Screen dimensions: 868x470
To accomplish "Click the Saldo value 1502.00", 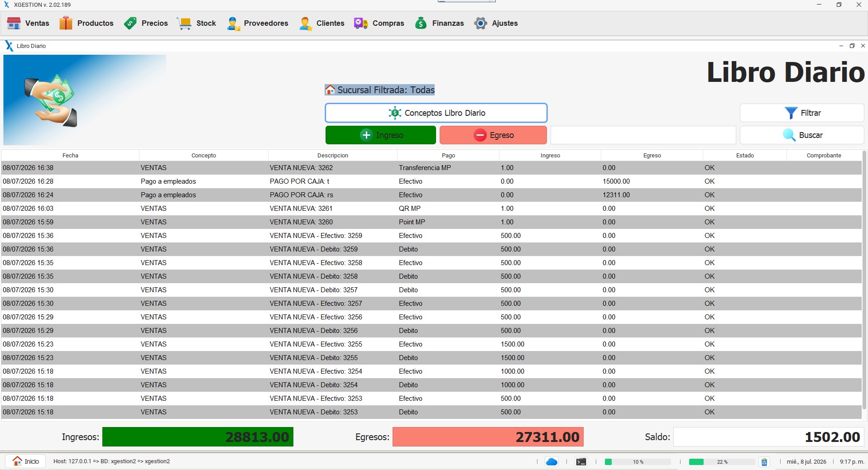I will (769, 437).
